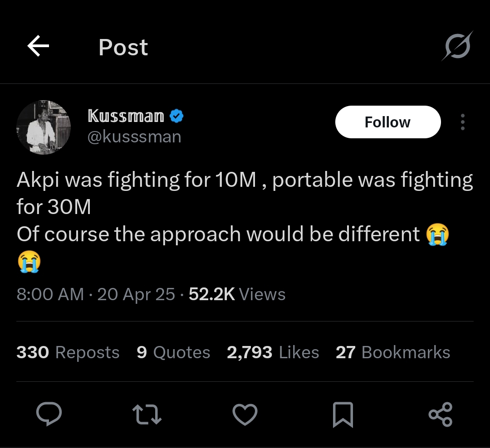Tap the Post header title

point(123,47)
